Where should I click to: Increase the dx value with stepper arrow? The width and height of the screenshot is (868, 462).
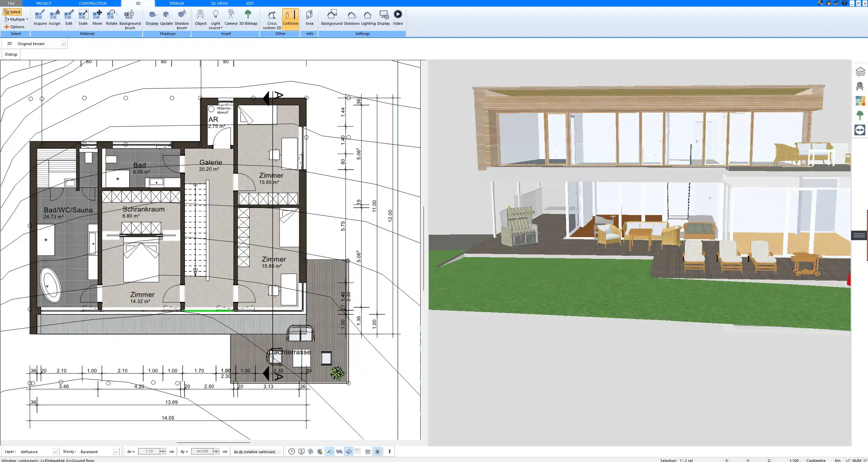click(163, 450)
